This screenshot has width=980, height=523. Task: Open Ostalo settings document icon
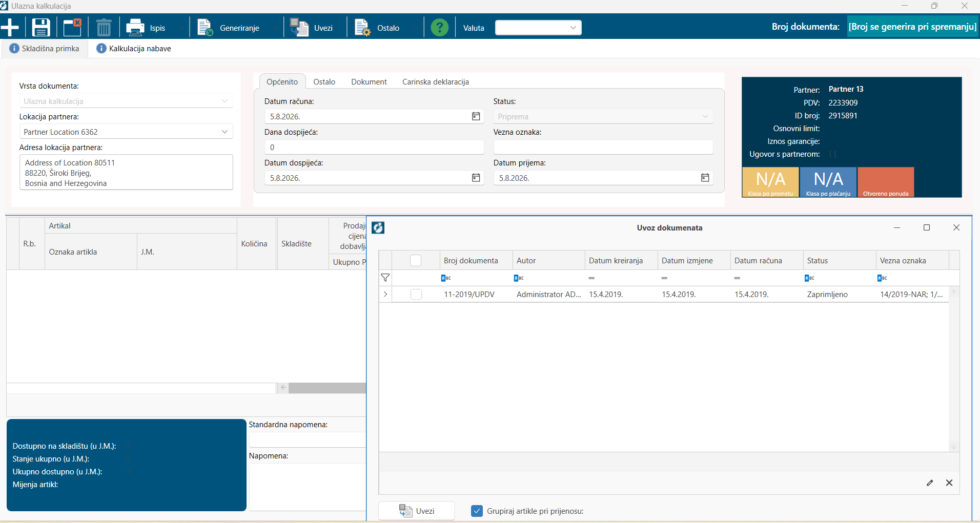(362, 27)
